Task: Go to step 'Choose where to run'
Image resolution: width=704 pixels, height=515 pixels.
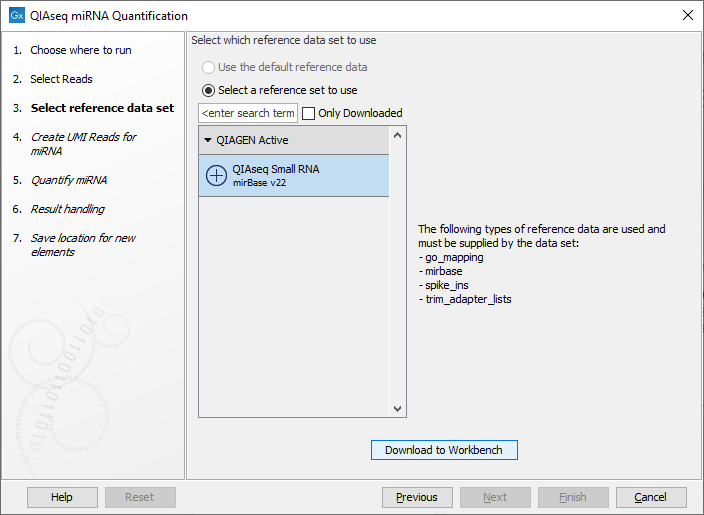Action: pos(80,50)
